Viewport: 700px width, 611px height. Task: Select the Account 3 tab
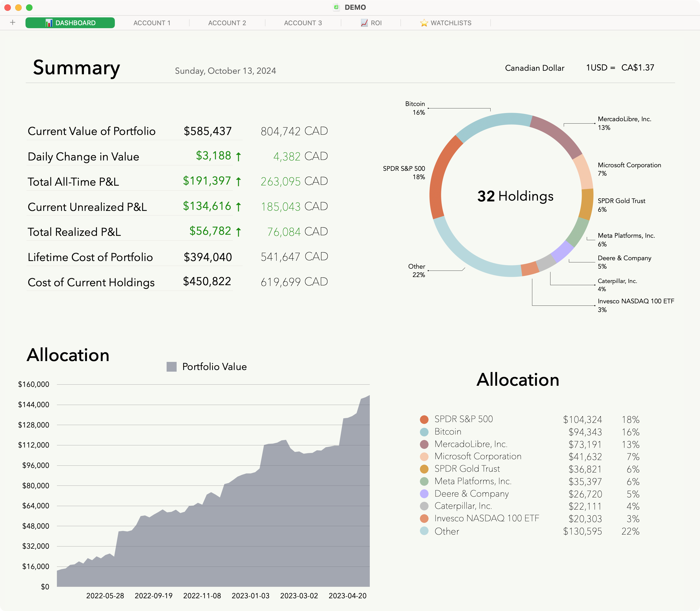click(303, 23)
